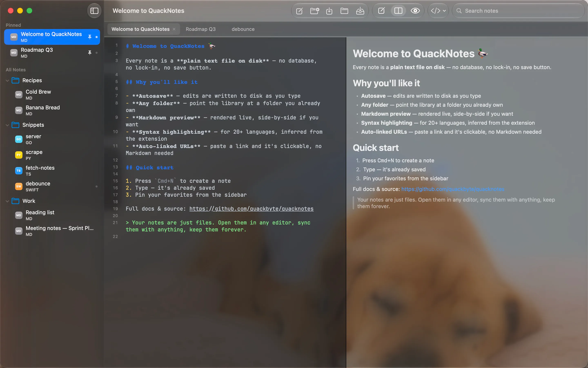This screenshot has height=368, width=588.
Task: Toggle the sidebar visibility button
Action: (94, 11)
